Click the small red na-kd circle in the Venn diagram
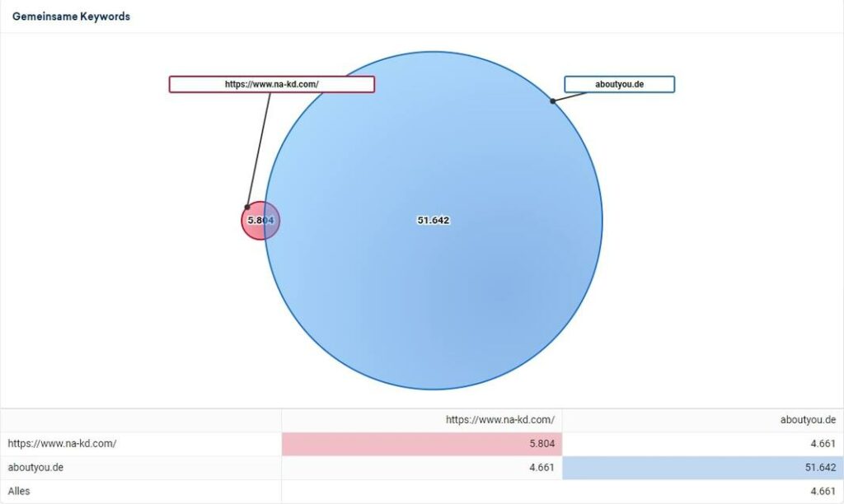This screenshot has height=504, width=844. pos(252,221)
